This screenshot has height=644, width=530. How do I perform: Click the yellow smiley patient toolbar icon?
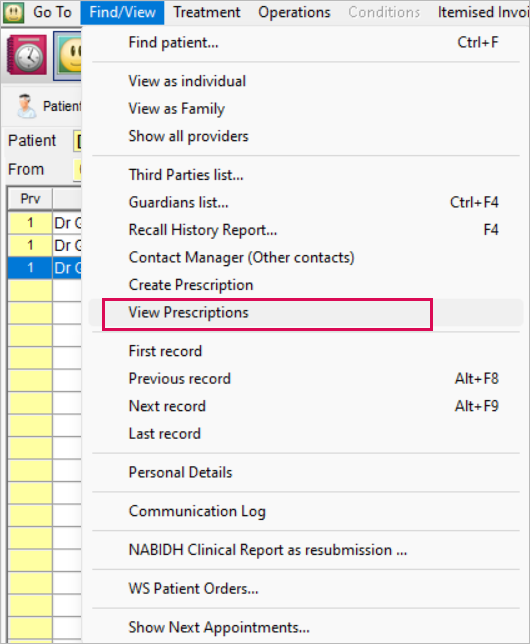point(68,57)
